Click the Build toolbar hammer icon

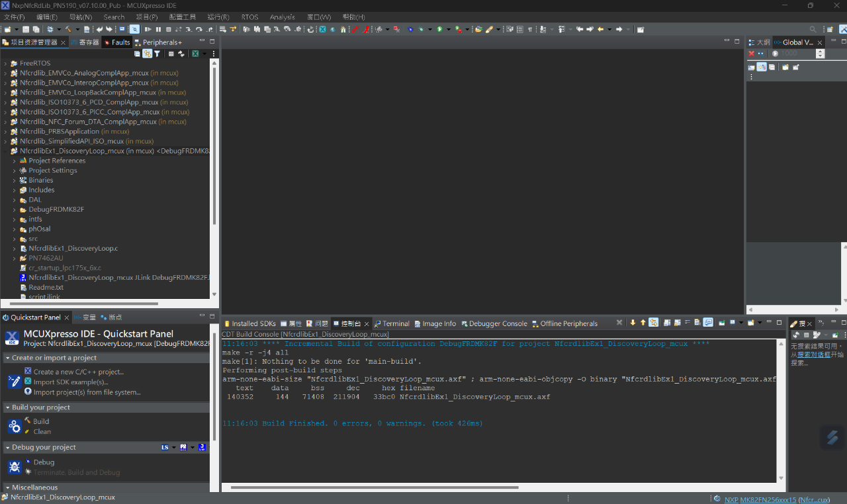(x=68, y=29)
